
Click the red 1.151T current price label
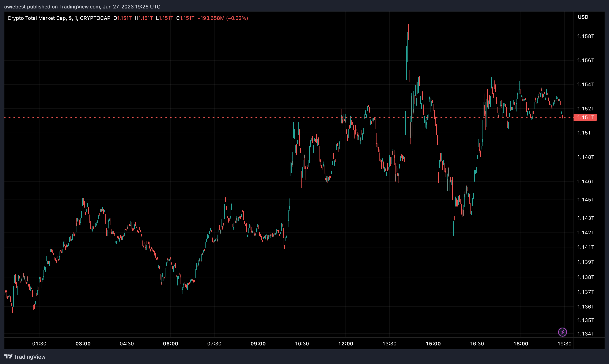[585, 117]
